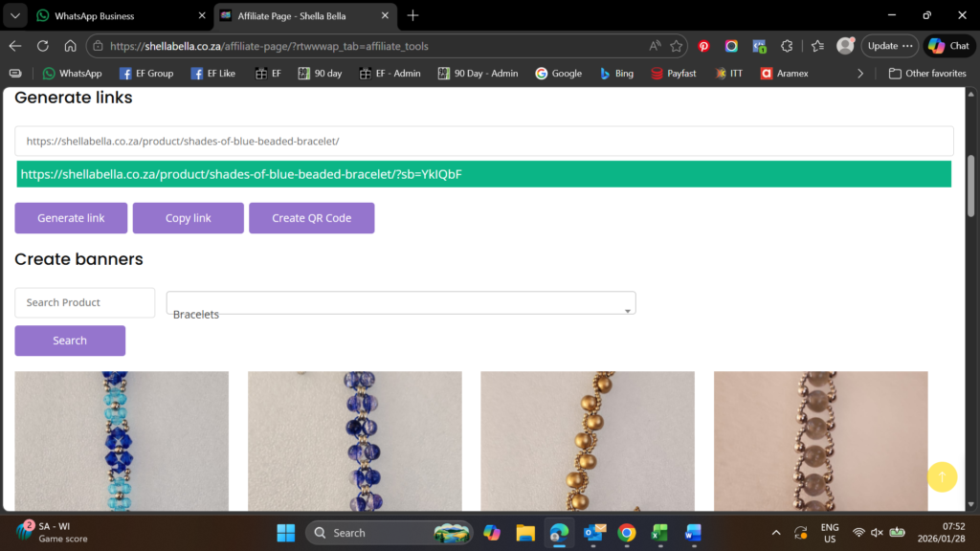The height and width of the screenshot is (551, 980).
Task: Launch Excel from the taskbar
Action: pyautogui.click(x=659, y=533)
